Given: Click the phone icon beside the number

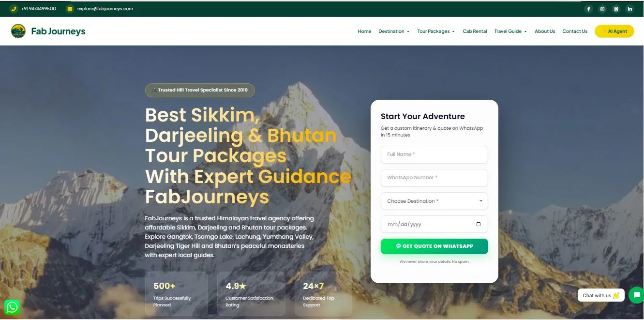Looking at the screenshot, I should pos(14,9).
